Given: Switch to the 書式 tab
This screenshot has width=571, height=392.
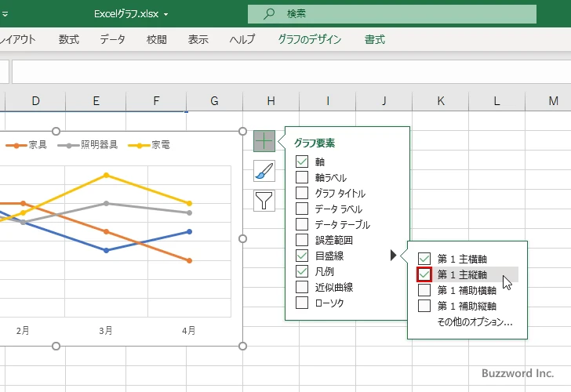Looking at the screenshot, I should [x=375, y=39].
